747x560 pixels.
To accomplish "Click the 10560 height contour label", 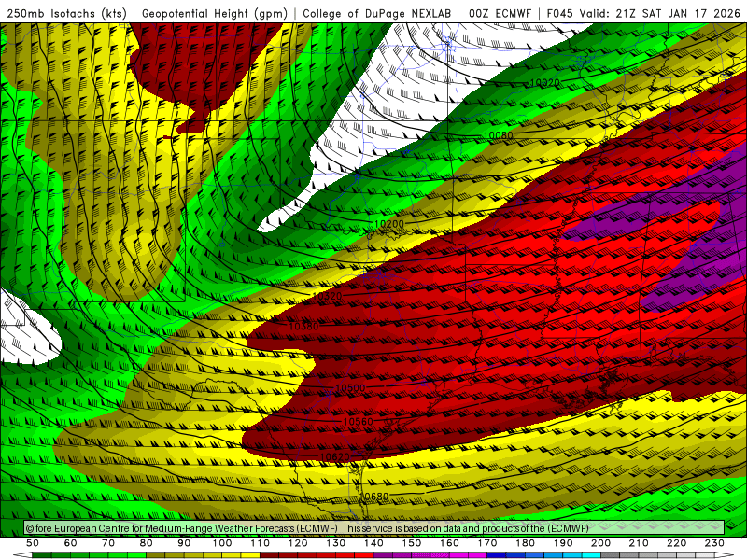I will 359,422.
